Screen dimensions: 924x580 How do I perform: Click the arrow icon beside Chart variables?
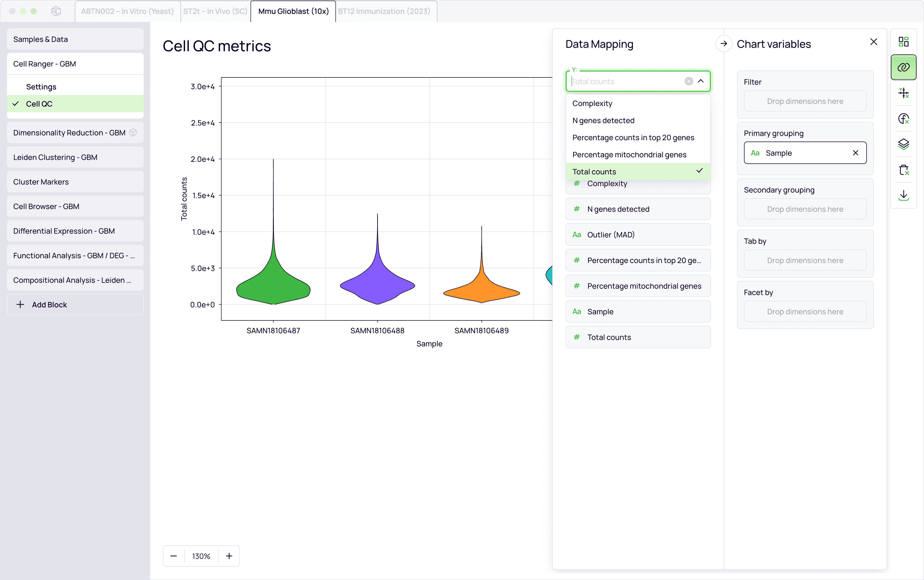pyautogui.click(x=723, y=44)
